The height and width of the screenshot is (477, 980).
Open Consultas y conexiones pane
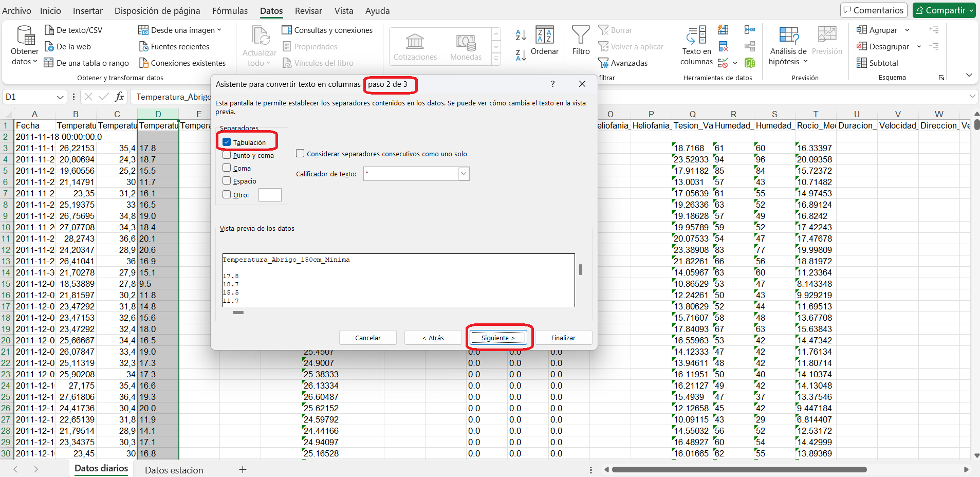(x=327, y=30)
